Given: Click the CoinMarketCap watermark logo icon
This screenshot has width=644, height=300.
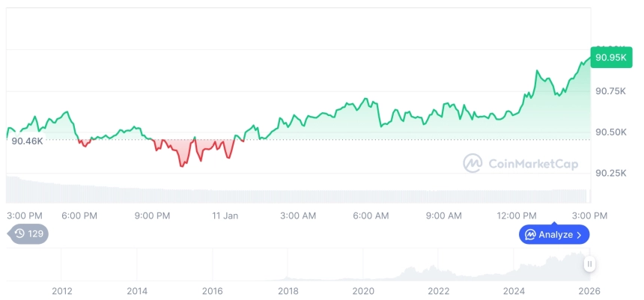Looking at the screenshot, I should coord(473,163).
